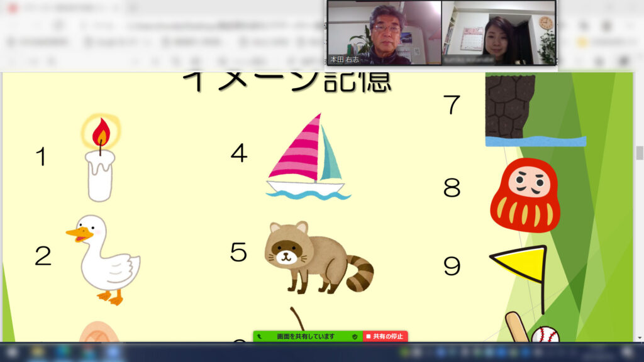Select the 本田 右志 video thumbnail
Viewport: 644px width, 362px height.
[384, 33]
